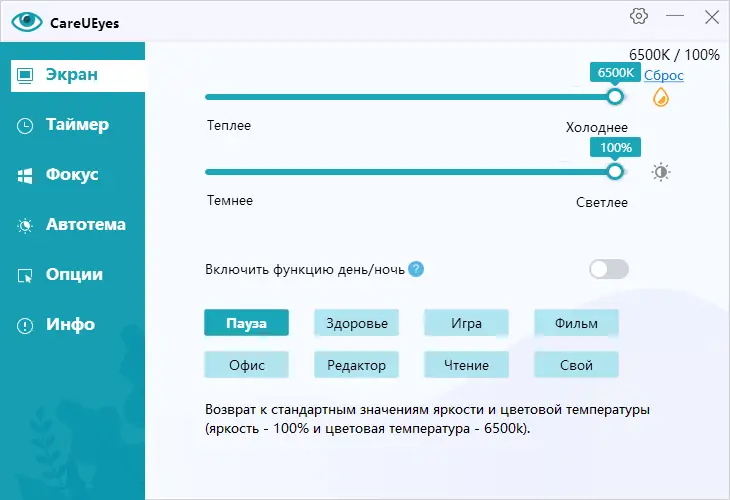Open help for day/night function
Screen dimensions: 730x500
(416, 269)
